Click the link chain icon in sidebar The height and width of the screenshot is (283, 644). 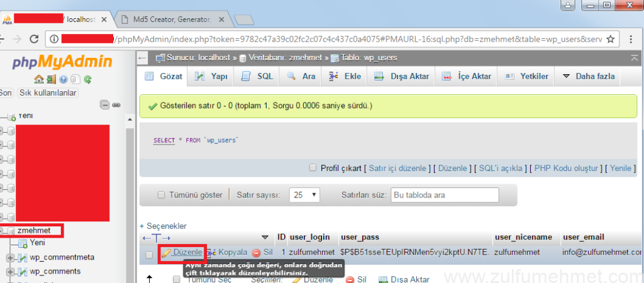116,105
